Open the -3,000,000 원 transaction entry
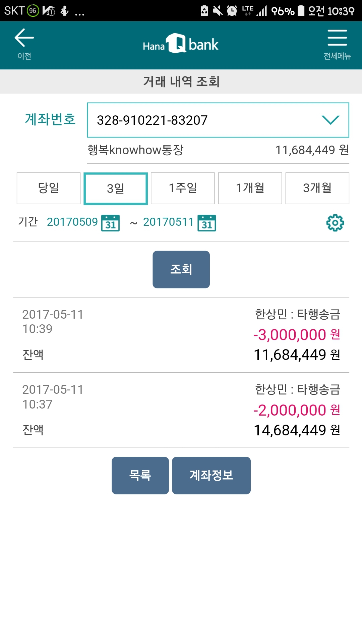 (181, 335)
